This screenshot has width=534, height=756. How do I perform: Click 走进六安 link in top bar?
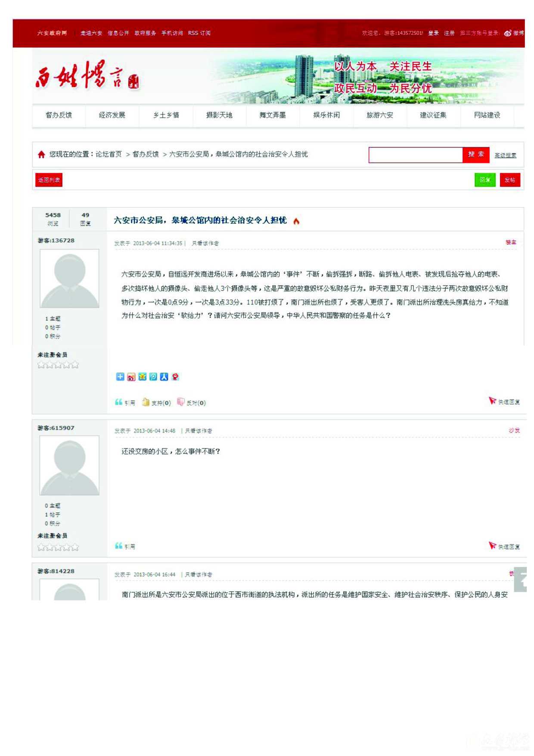pos(91,33)
